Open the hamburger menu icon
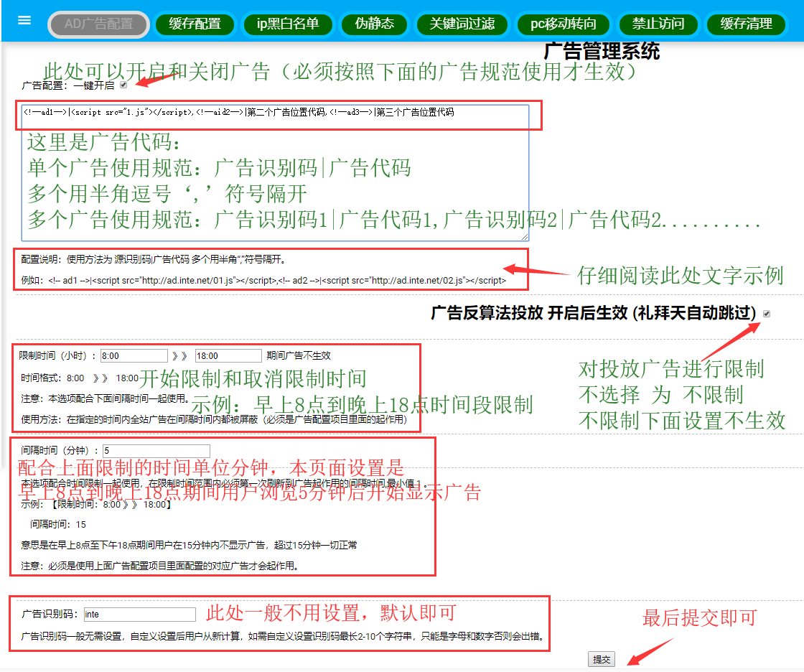The image size is (804, 672). coord(24,20)
